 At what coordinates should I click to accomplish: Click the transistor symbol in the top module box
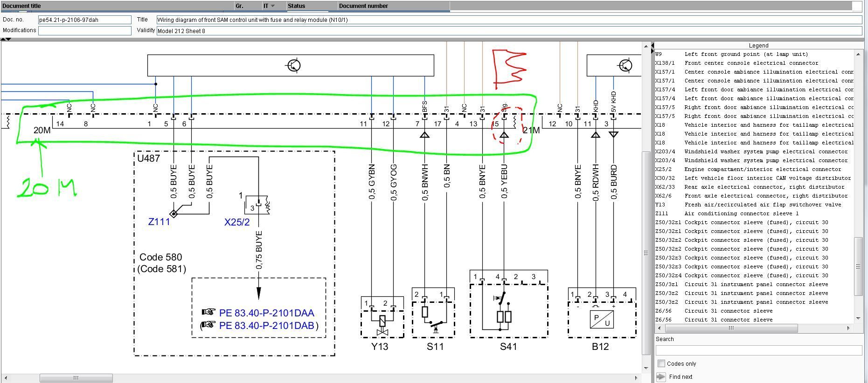pos(293,65)
